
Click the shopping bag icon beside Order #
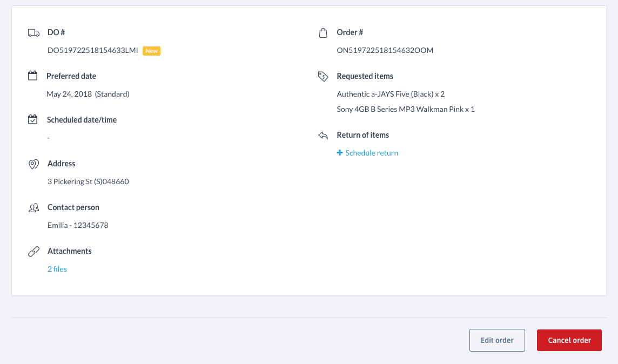click(x=323, y=33)
